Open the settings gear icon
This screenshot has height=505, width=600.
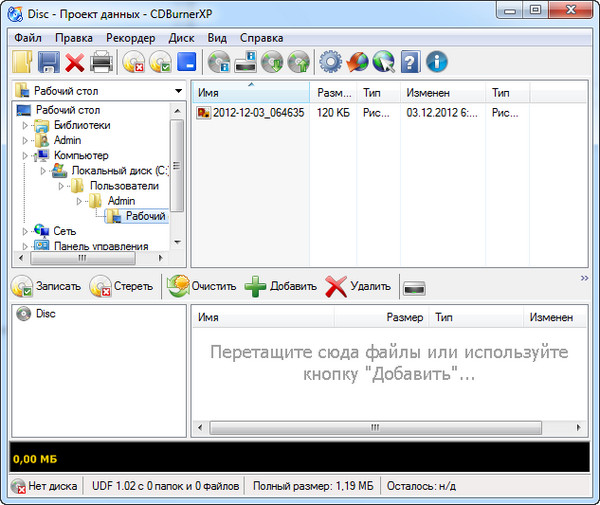click(330, 62)
